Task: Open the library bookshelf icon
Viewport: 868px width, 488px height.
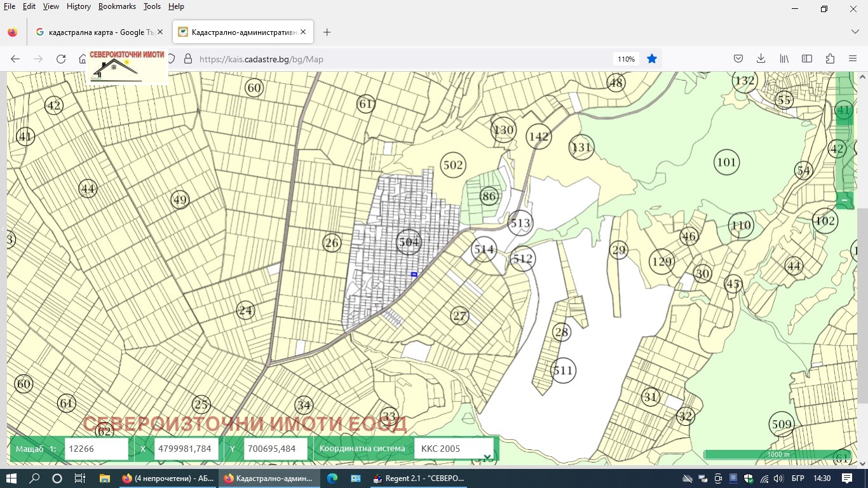Action: [x=784, y=59]
